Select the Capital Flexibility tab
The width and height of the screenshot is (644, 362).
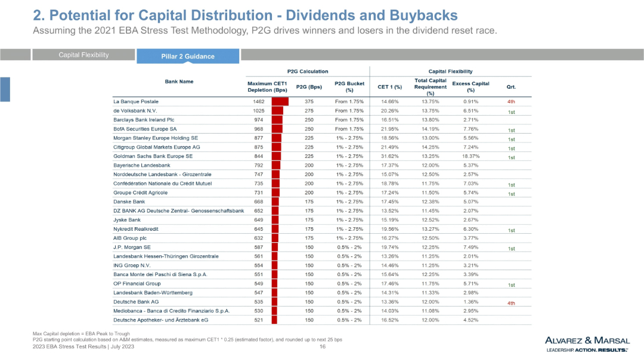click(x=84, y=55)
